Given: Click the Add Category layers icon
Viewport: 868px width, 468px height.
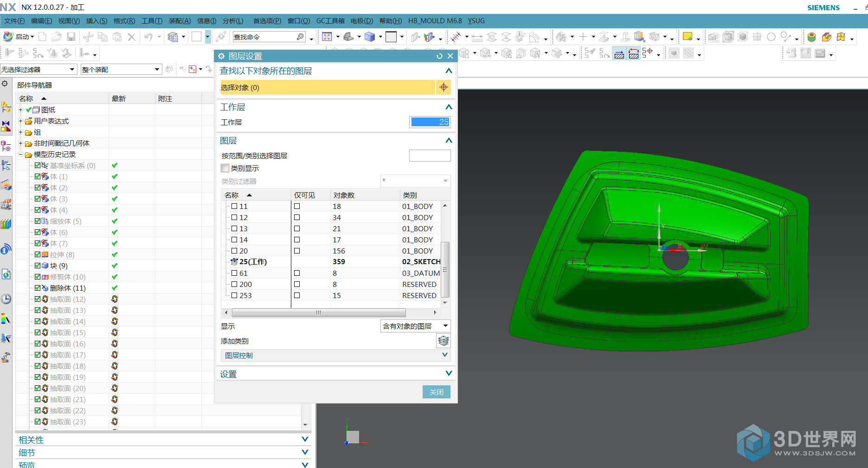Looking at the screenshot, I should [x=444, y=341].
